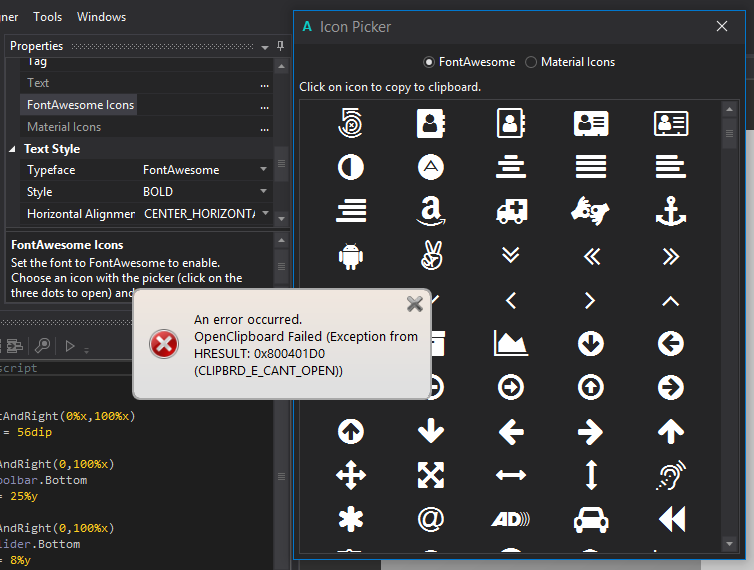This screenshot has width=754, height=570.
Task: Open the Windows menu
Action: 102,17
